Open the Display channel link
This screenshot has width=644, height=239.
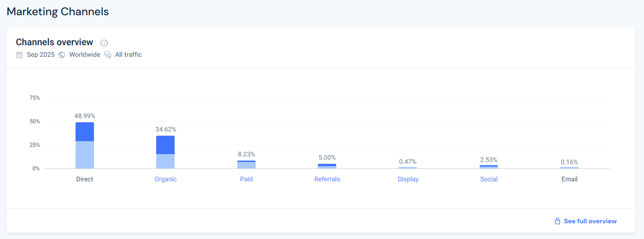[408, 179]
